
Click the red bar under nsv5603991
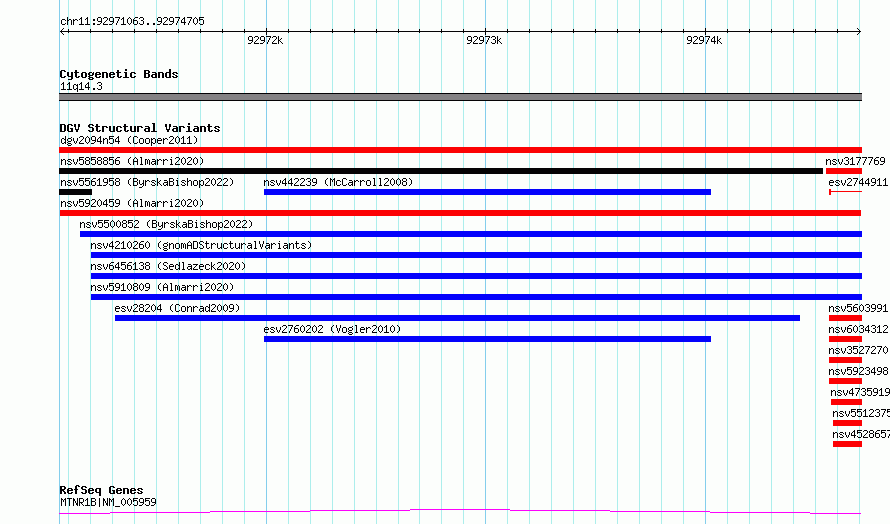(x=846, y=318)
